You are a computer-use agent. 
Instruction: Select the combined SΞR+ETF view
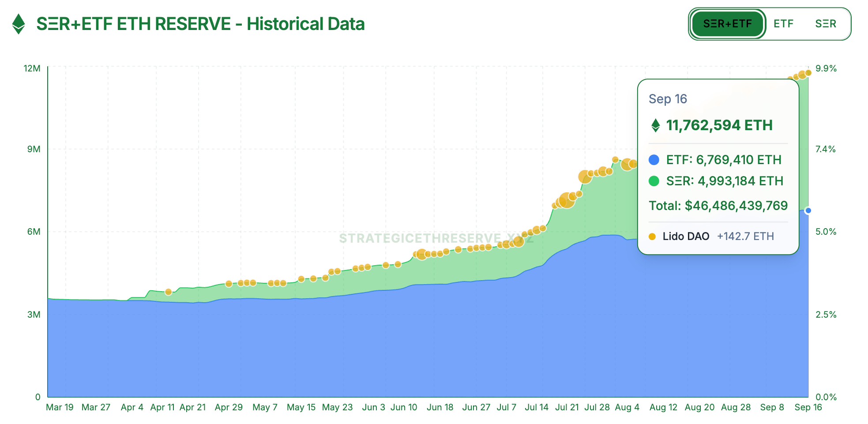pos(727,24)
